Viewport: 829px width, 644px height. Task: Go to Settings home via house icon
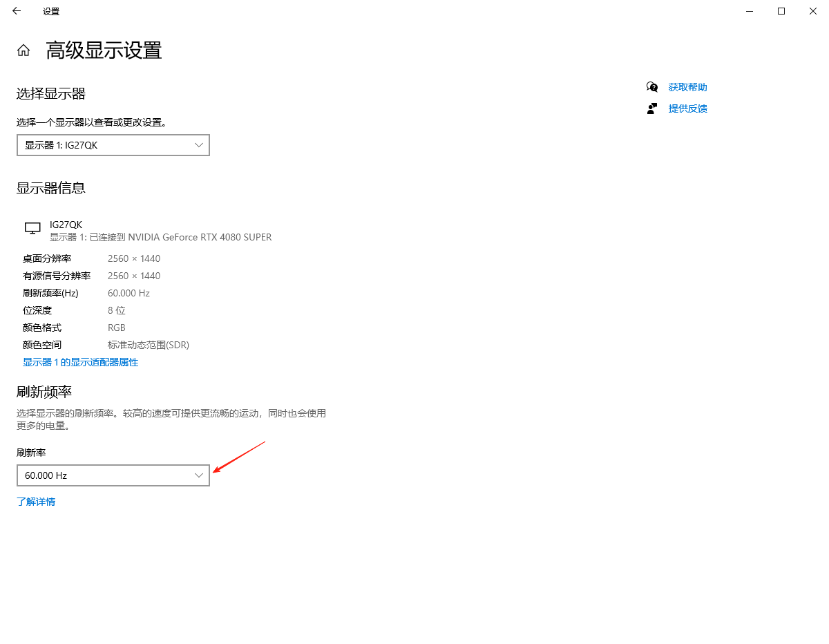(x=23, y=50)
